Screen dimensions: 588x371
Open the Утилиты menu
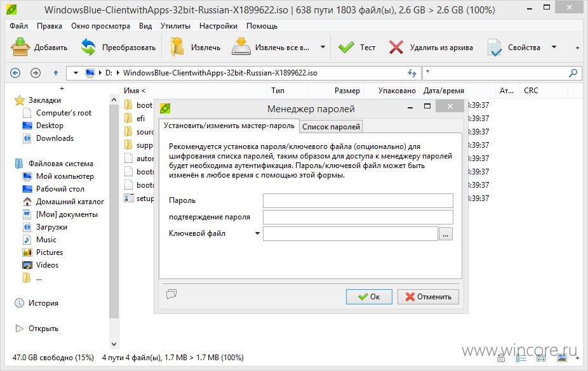point(175,26)
